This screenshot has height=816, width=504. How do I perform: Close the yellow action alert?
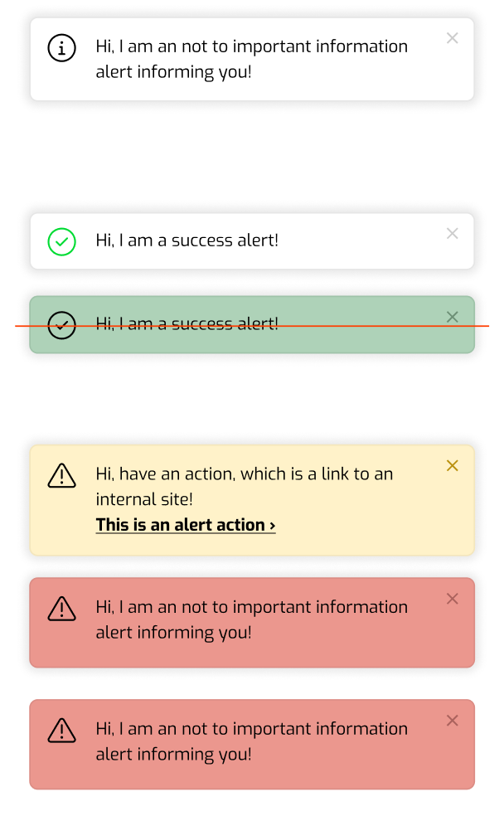coord(452,466)
